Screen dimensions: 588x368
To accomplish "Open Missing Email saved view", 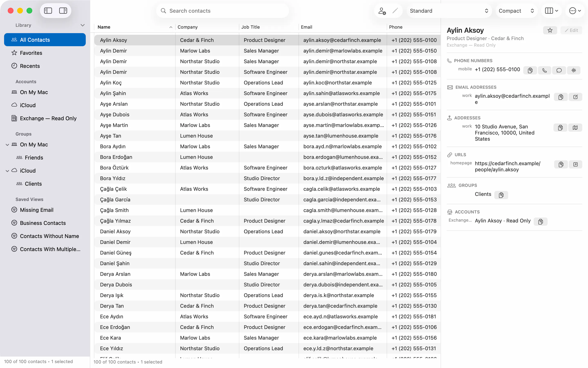I will (45, 210).
